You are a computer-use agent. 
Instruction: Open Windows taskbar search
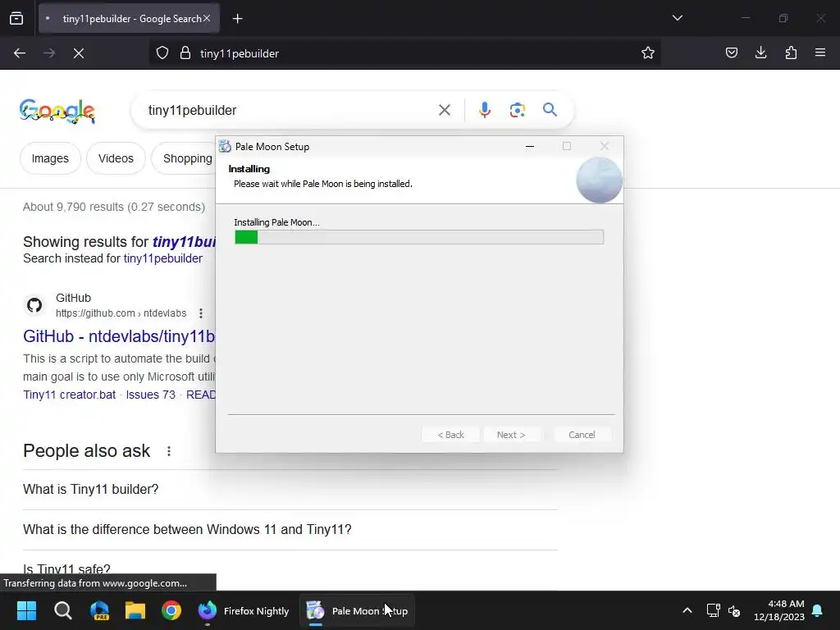click(x=62, y=610)
